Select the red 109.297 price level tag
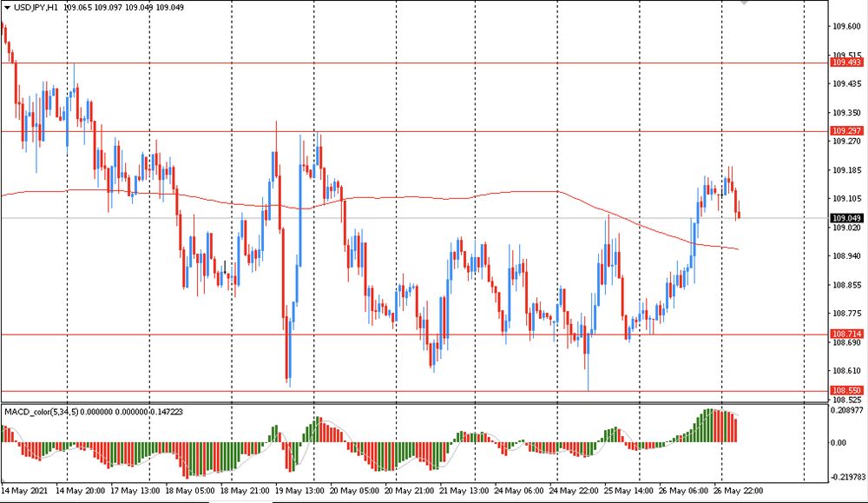 pyautogui.click(x=845, y=130)
